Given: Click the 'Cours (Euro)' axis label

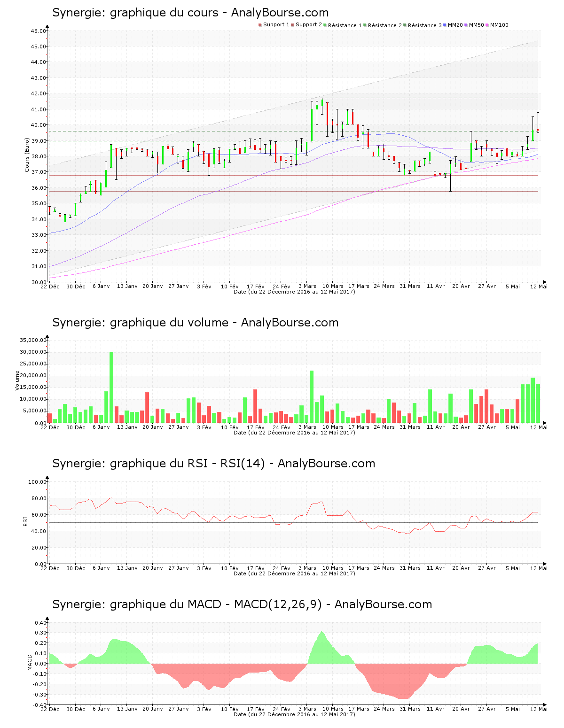Looking at the screenshot, I should (x=27, y=155).
